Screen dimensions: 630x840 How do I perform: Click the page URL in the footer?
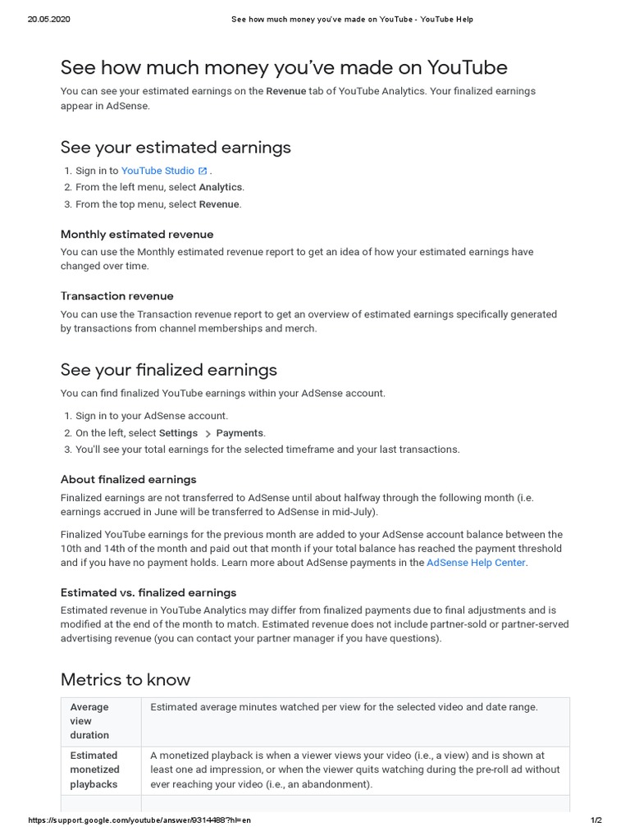139,820
